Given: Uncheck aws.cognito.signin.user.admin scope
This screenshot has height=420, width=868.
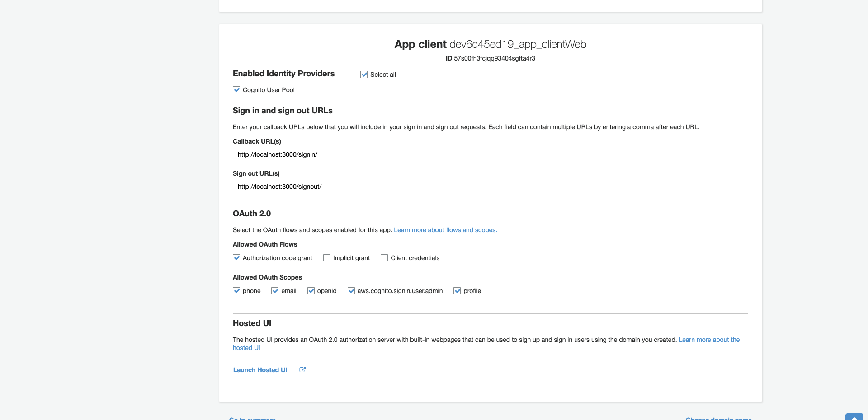Looking at the screenshot, I should pos(351,291).
